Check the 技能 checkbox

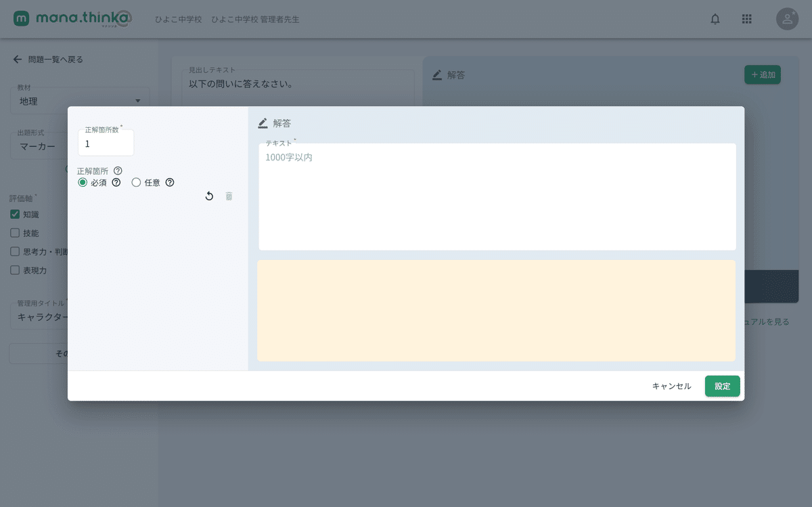coord(15,233)
